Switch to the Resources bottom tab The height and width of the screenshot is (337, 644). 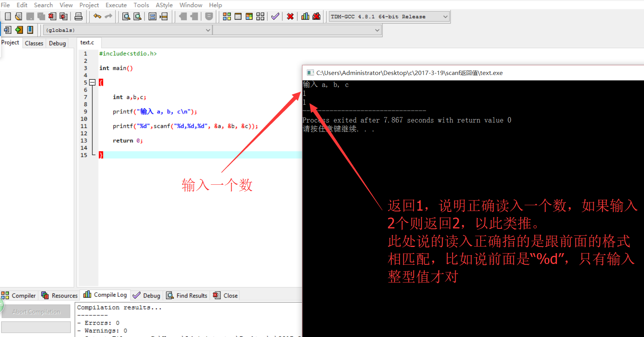59,295
